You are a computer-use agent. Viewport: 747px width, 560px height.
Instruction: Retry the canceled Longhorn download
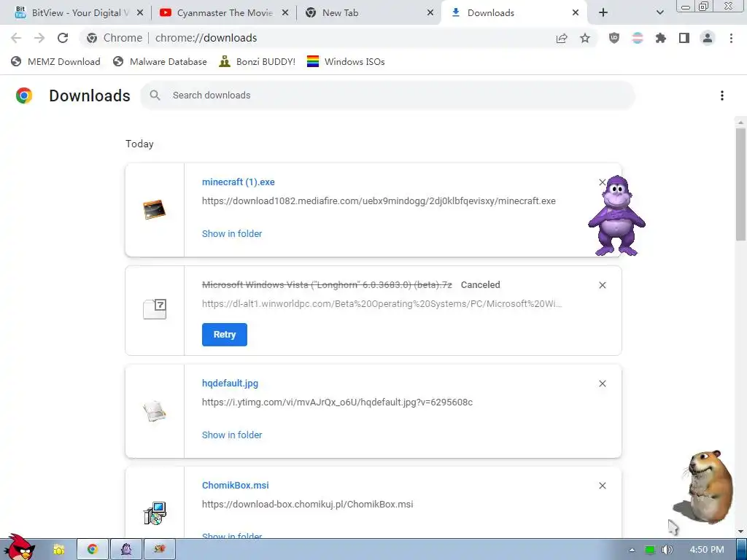(x=225, y=334)
